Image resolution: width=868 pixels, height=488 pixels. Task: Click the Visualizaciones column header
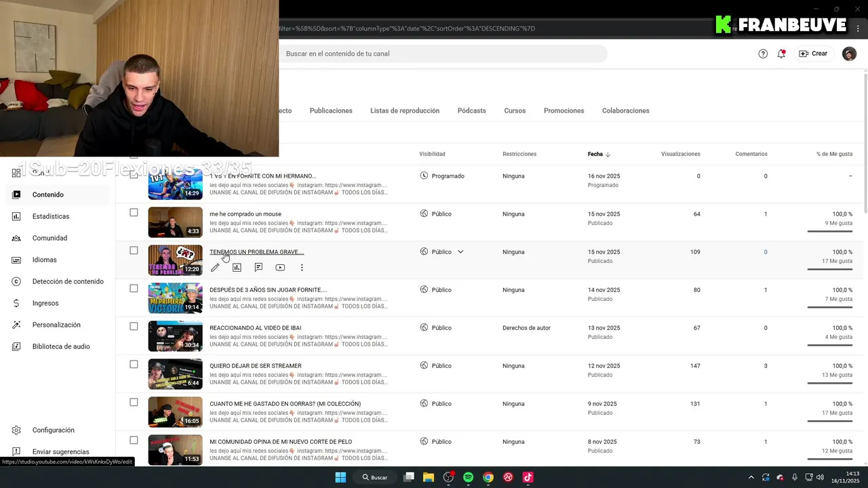tap(680, 154)
